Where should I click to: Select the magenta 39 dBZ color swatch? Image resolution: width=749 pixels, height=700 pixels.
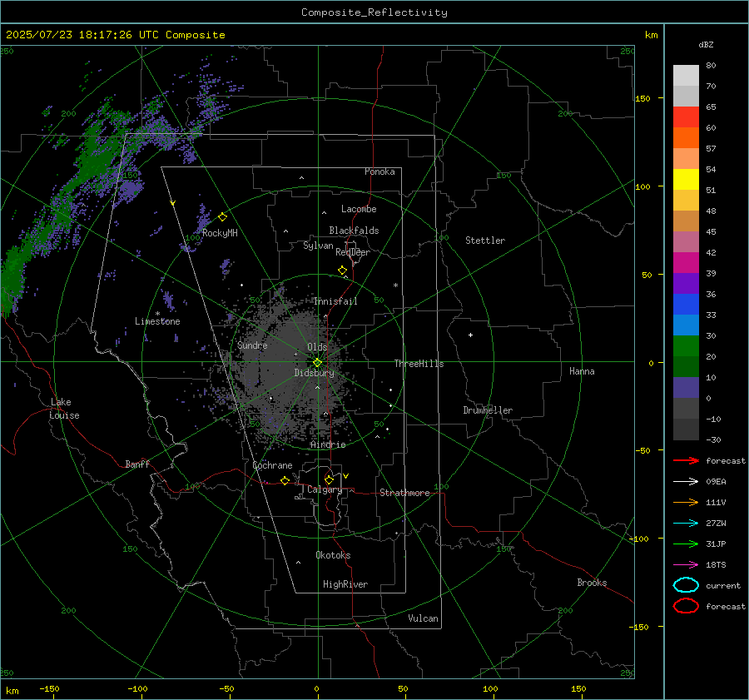click(686, 262)
